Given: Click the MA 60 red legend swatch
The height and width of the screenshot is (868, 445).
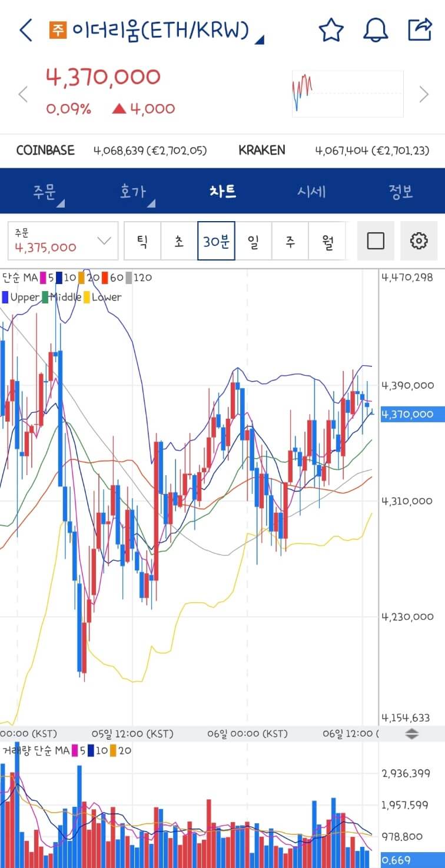Looking at the screenshot, I should pos(104,277).
